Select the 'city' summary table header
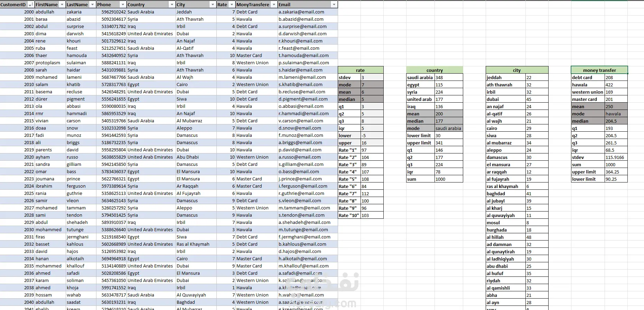644x310 pixels. click(517, 70)
